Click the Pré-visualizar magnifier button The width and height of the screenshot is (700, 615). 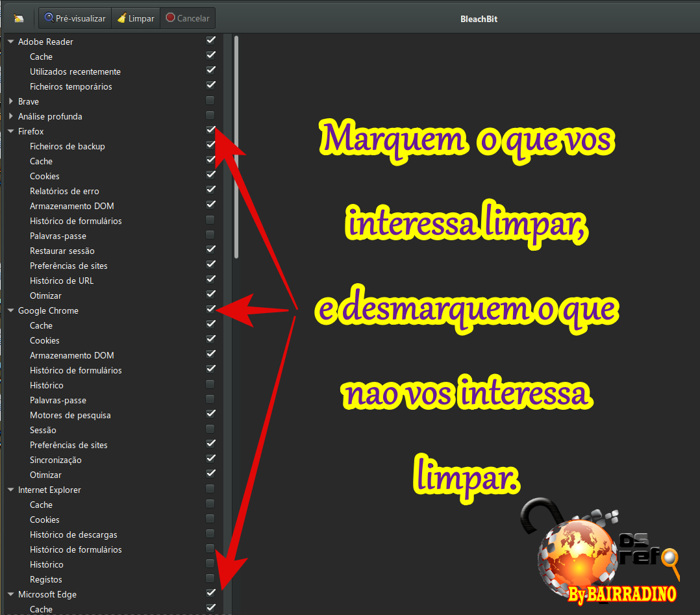75,18
